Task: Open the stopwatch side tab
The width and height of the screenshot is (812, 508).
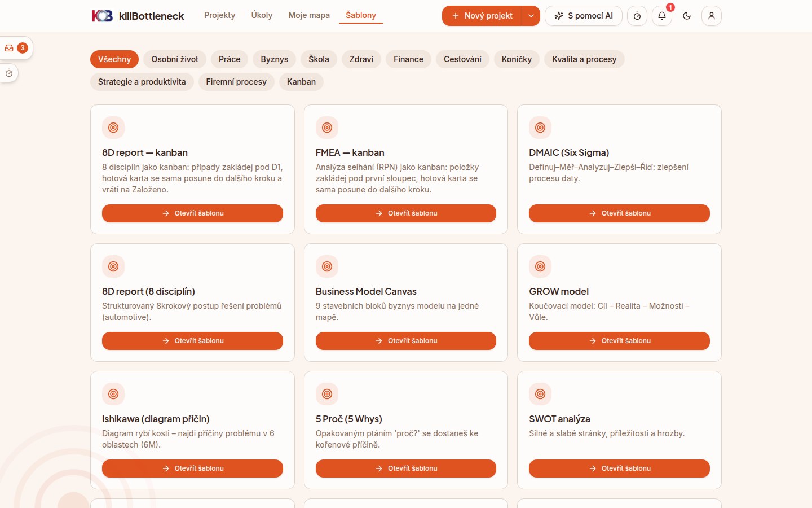Action: click(9, 73)
